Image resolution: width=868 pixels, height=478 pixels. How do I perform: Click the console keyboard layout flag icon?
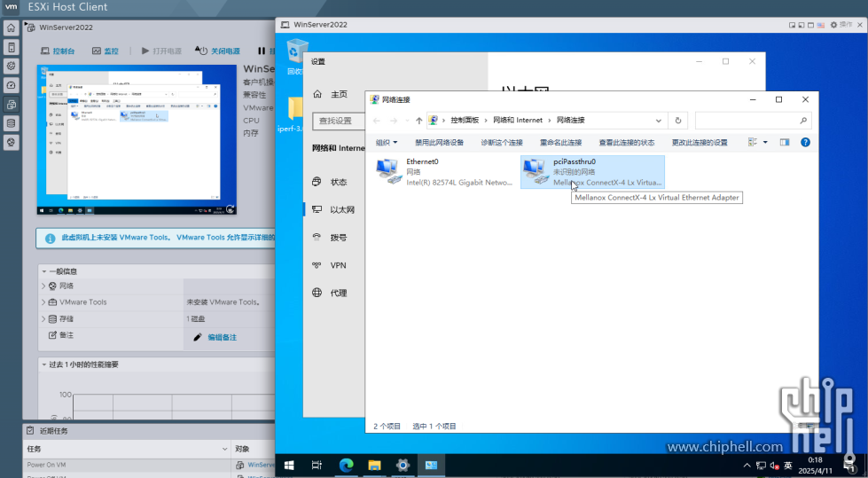(821, 25)
